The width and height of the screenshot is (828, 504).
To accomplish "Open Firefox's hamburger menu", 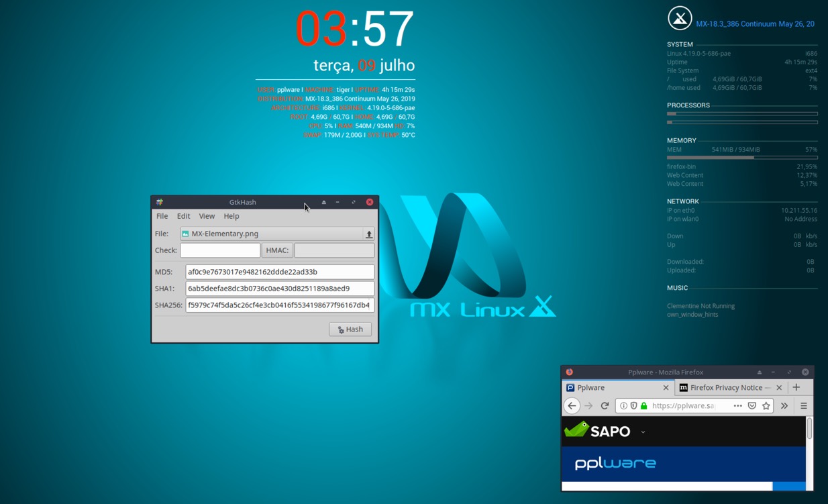I will pyautogui.click(x=803, y=405).
